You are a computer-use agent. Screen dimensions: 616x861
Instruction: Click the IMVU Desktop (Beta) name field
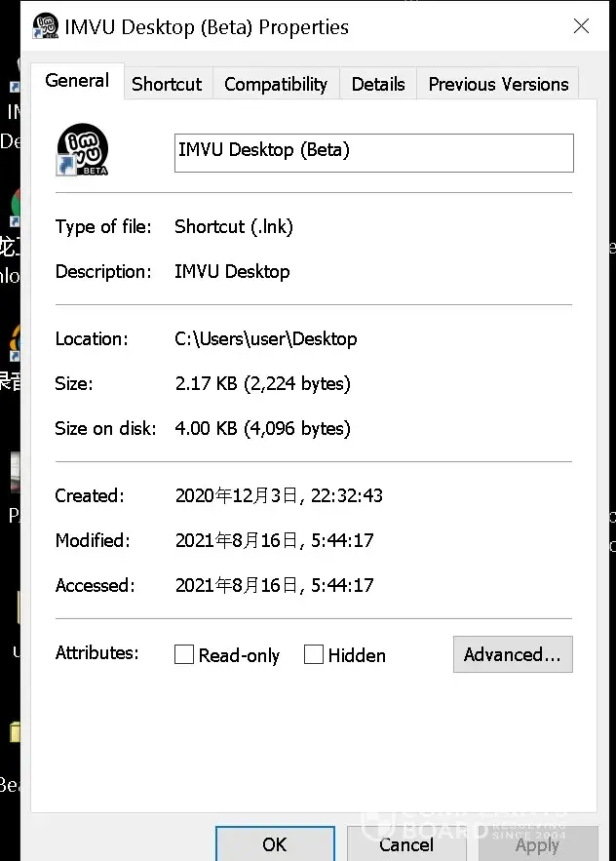[373, 152]
